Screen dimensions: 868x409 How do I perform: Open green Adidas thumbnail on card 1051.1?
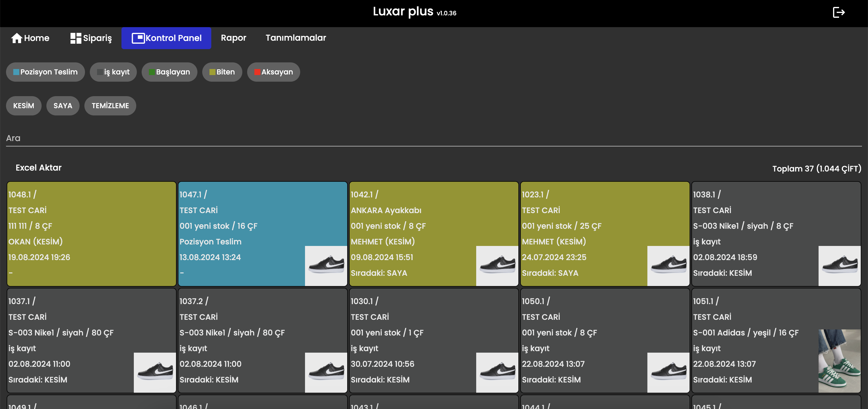[x=839, y=361]
